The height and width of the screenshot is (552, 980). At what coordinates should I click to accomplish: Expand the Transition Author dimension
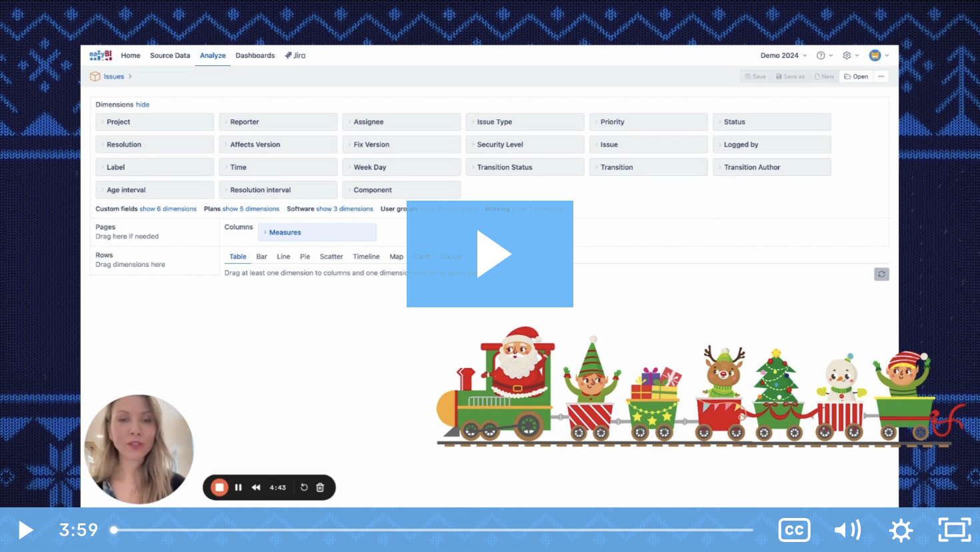[x=772, y=167]
